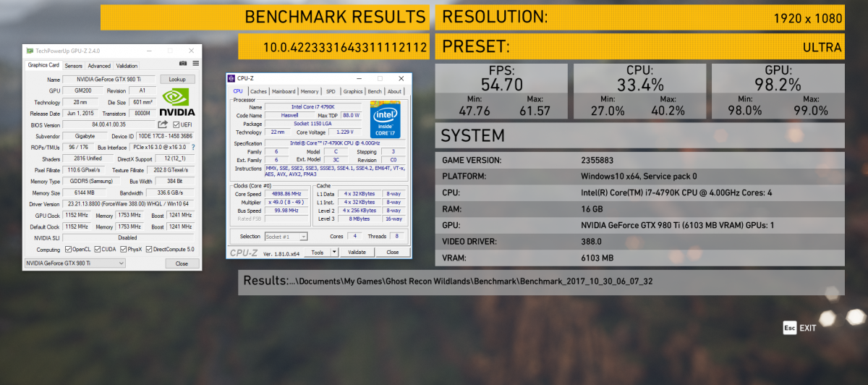Click the Lookup button in GPU-Z
868x385 pixels.
(177, 79)
